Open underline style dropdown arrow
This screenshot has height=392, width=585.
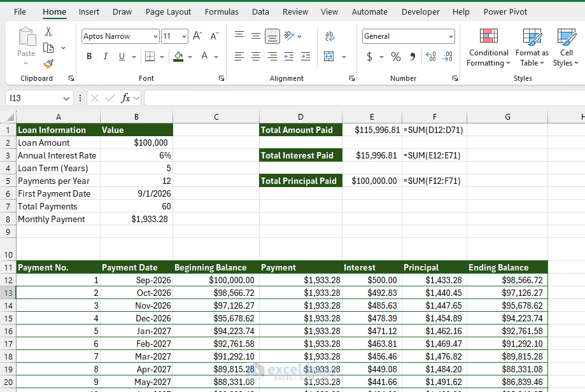[x=134, y=57]
